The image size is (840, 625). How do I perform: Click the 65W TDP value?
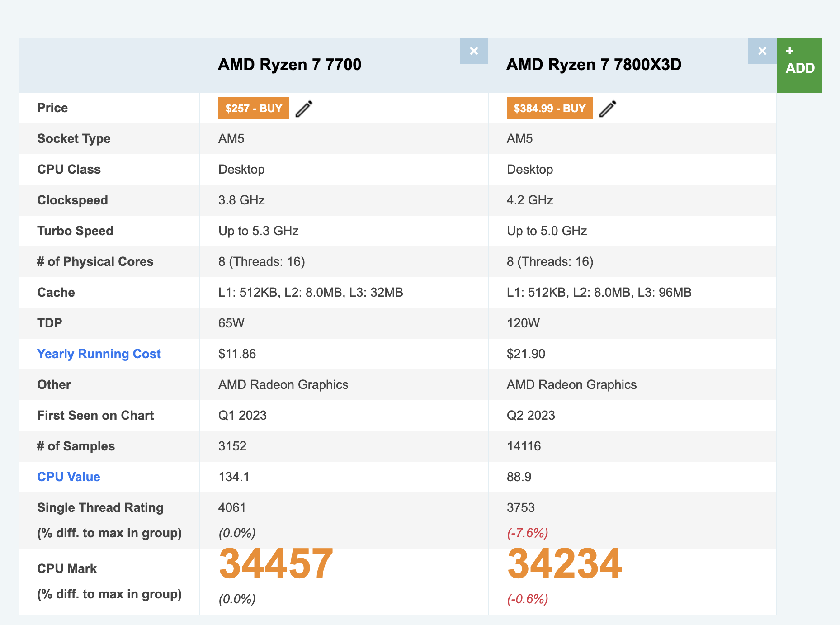pos(231,323)
